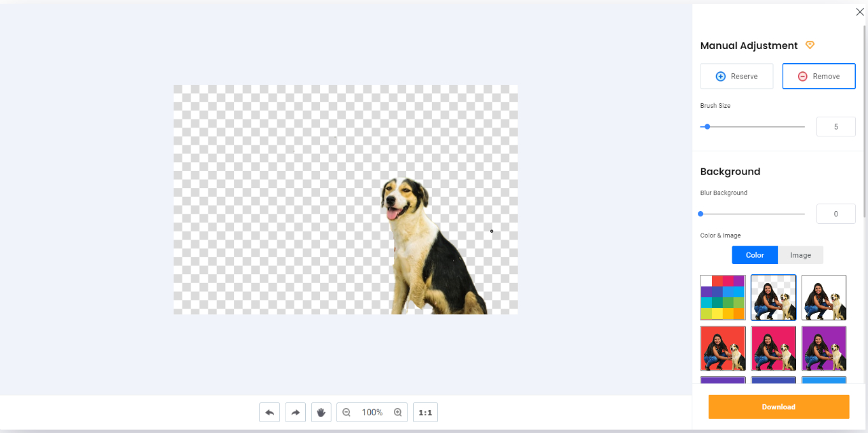Reset view to 1:1 scale
The width and height of the screenshot is (868, 433).
(426, 412)
